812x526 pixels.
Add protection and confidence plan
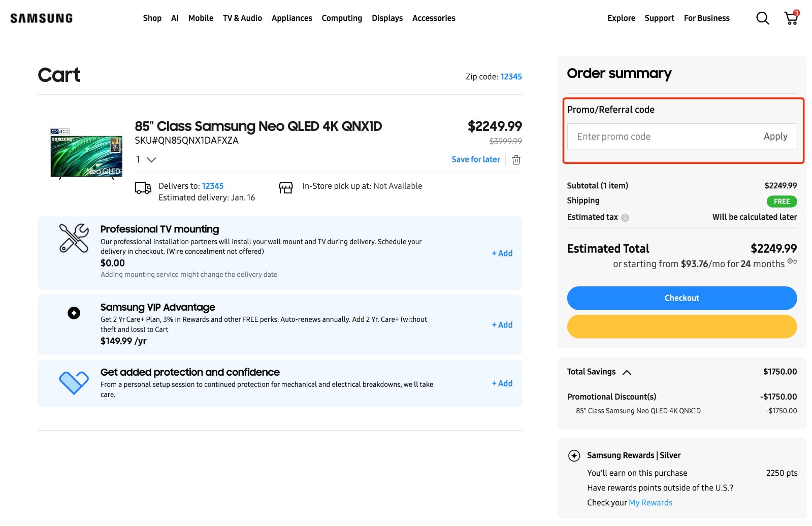(502, 384)
